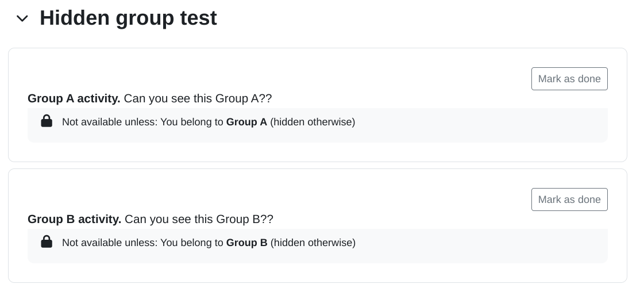Mark the Group B activity as done

click(569, 199)
